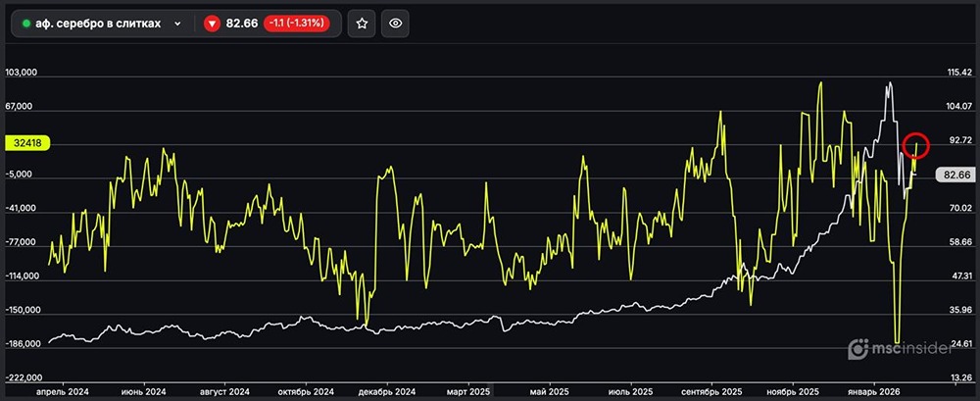Click the red -1.1 (-1.31%) change badge
Screen dimensions: 980x401
coord(301,24)
